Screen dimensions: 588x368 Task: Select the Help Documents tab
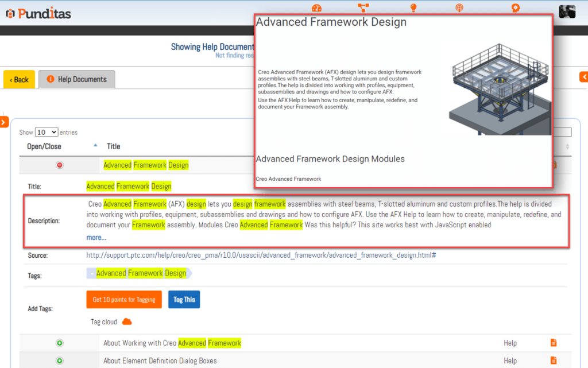pyautogui.click(x=77, y=79)
